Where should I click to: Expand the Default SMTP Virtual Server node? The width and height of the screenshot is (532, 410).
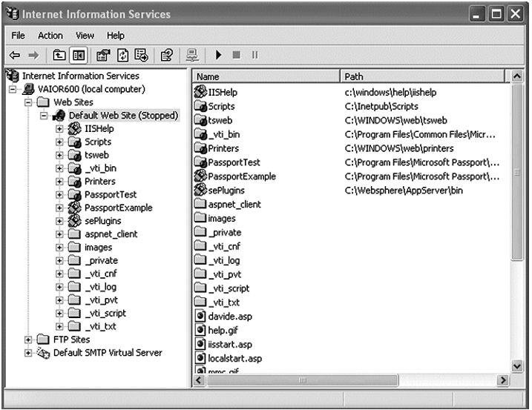(x=28, y=353)
